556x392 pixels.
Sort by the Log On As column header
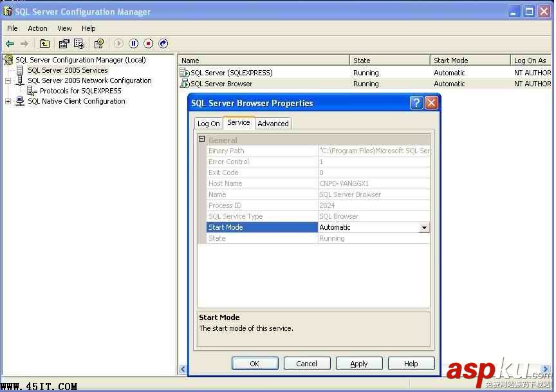(x=531, y=61)
